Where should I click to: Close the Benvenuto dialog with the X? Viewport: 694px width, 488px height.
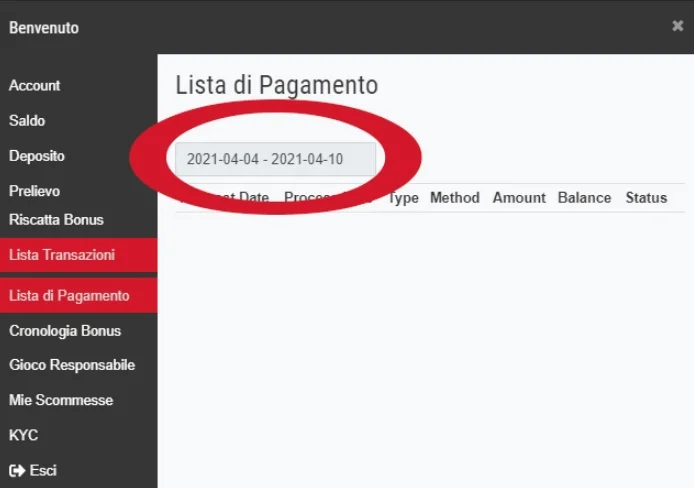pyautogui.click(x=677, y=27)
